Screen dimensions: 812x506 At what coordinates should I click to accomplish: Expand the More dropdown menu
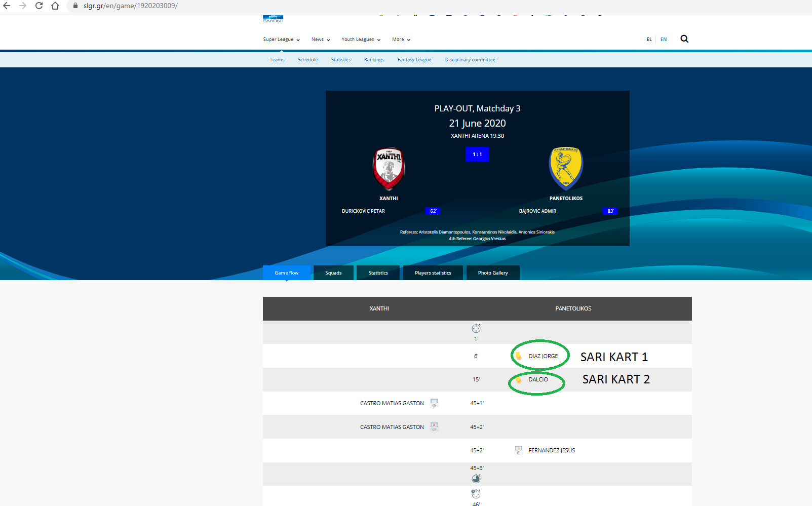click(401, 40)
